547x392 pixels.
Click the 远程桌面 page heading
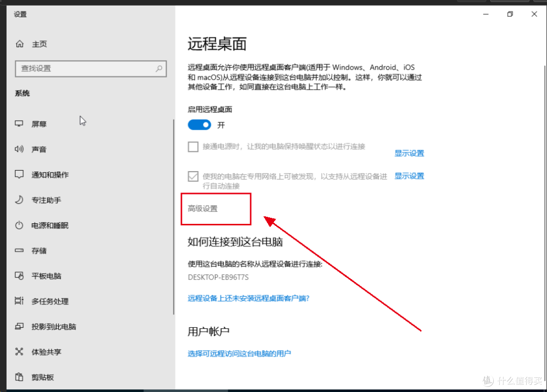click(x=217, y=44)
